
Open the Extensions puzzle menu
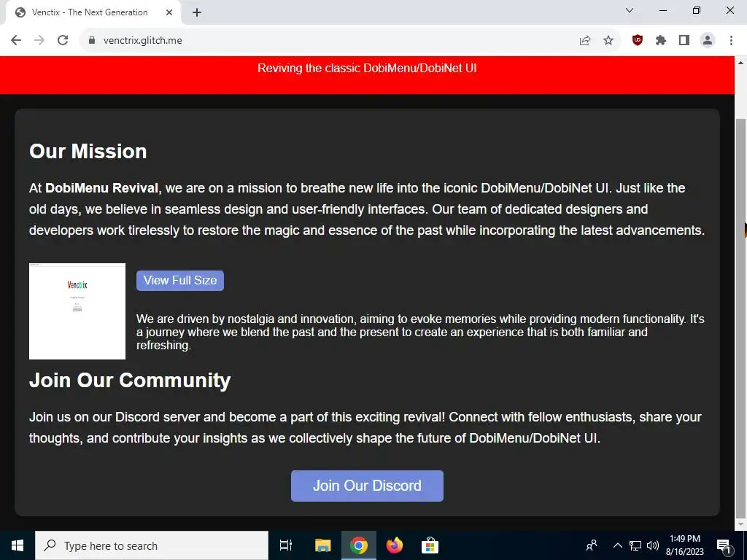point(661,41)
